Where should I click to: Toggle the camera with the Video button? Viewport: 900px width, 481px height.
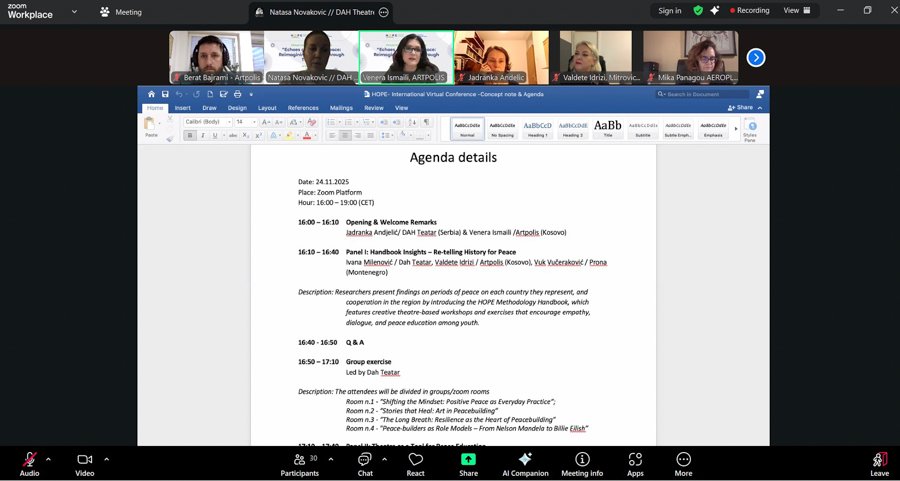pyautogui.click(x=85, y=462)
